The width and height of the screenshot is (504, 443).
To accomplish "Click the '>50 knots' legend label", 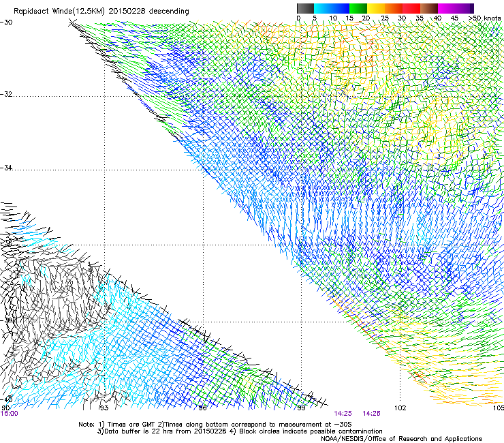I will point(484,18).
